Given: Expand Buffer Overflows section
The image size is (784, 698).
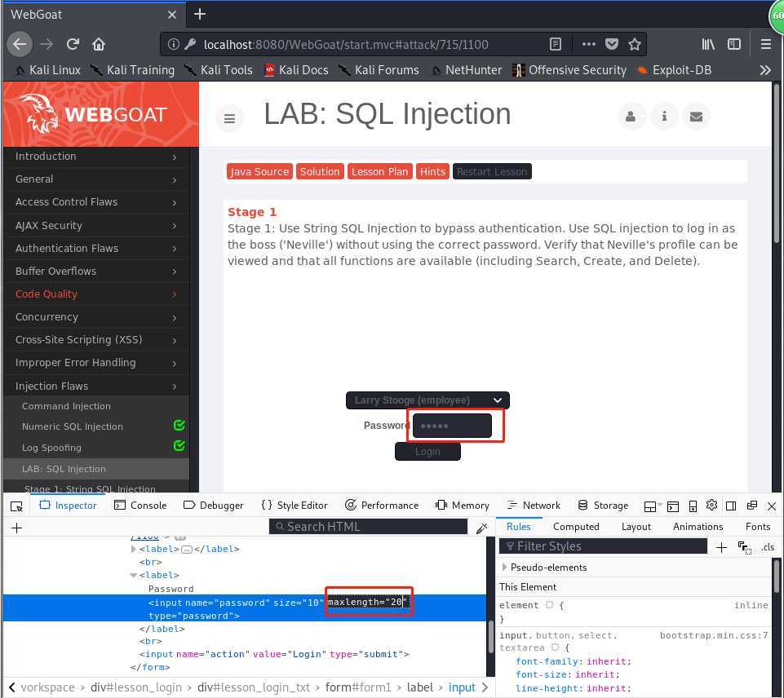Looking at the screenshot, I should [96, 272].
